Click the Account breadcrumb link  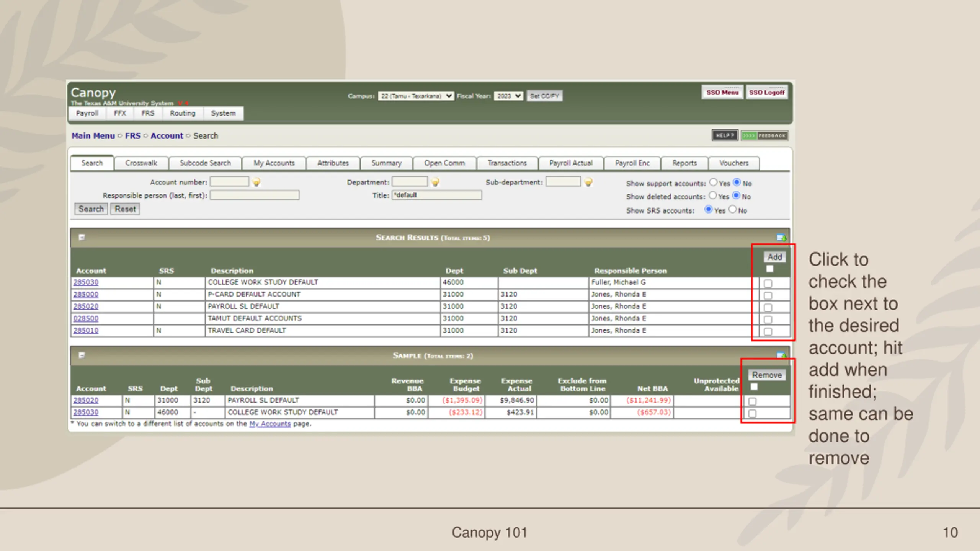pyautogui.click(x=167, y=136)
